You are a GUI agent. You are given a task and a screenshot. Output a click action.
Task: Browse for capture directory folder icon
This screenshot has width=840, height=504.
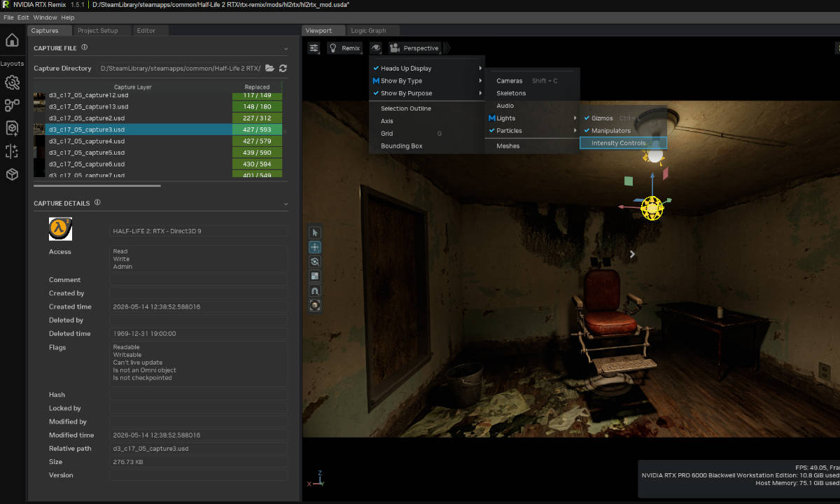[269, 68]
